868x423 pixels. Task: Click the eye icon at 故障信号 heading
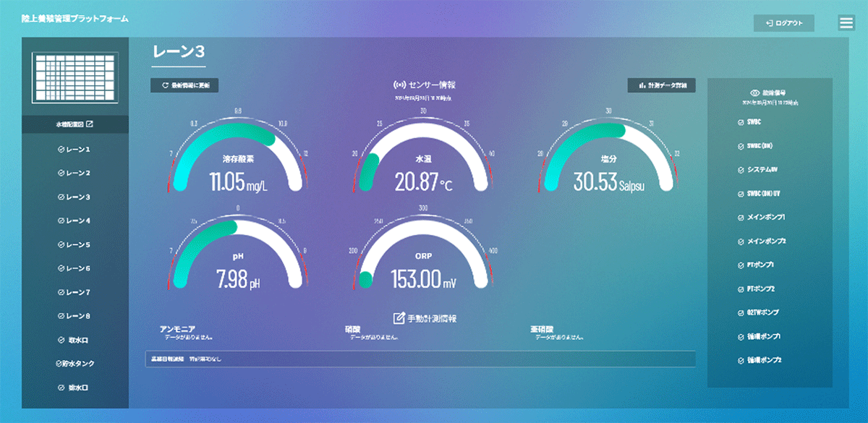755,93
